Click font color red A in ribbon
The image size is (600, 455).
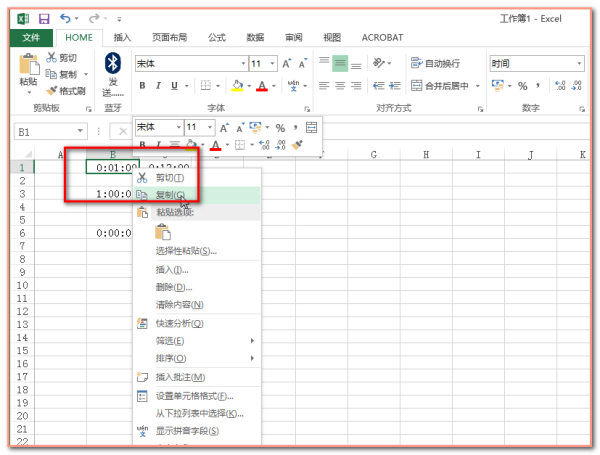[263, 86]
